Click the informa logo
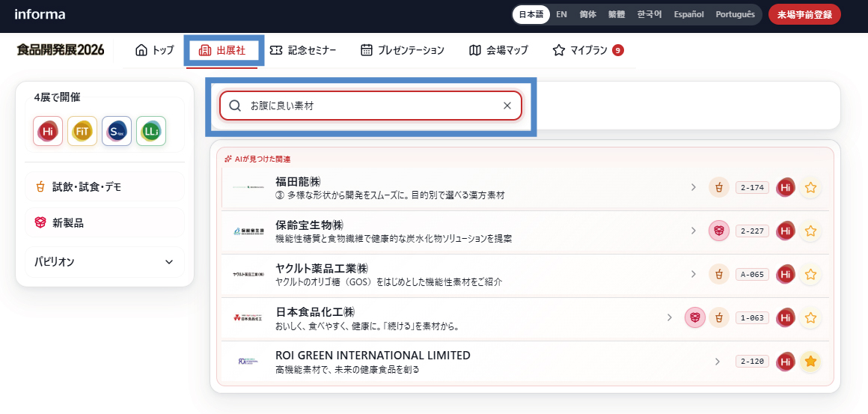 pos(40,14)
